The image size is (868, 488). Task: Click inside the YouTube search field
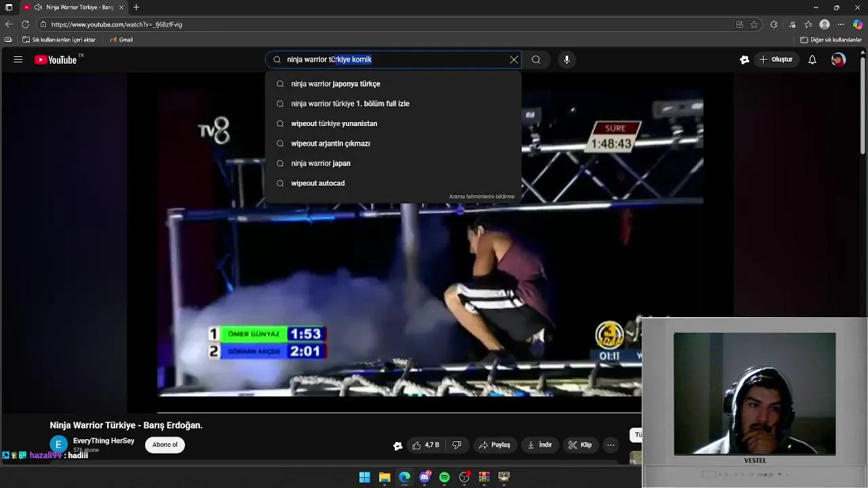(x=393, y=60)
